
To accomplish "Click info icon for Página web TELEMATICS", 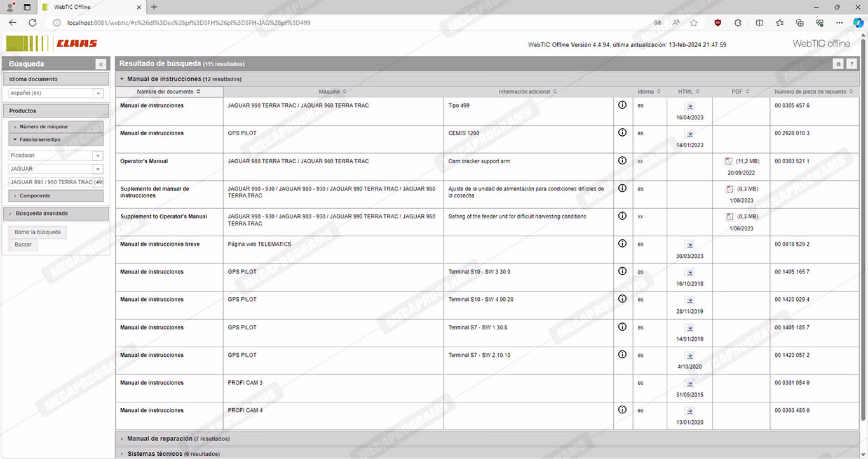I will point(622,244).
